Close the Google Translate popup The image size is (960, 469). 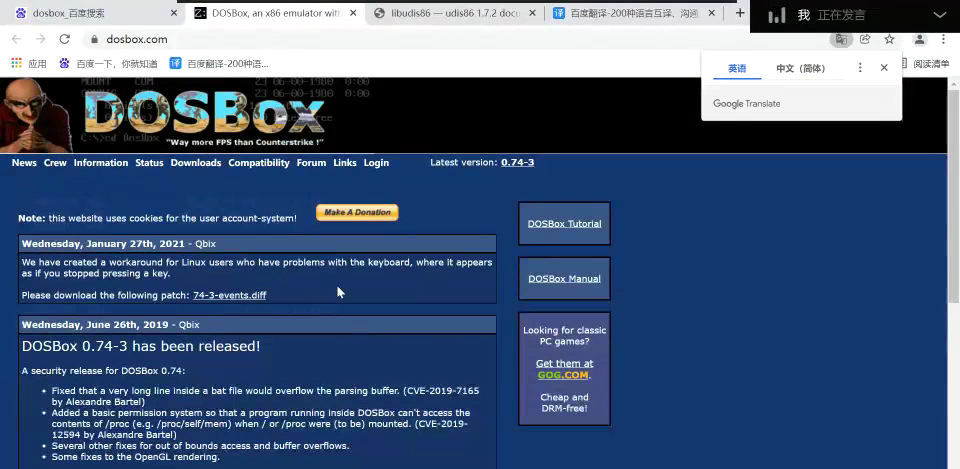point(884,68)
